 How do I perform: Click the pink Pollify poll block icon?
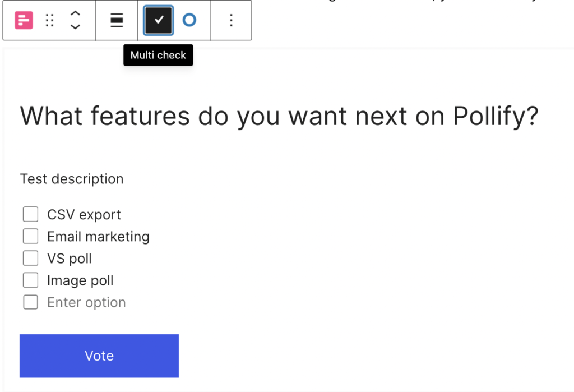click(24, 20)
